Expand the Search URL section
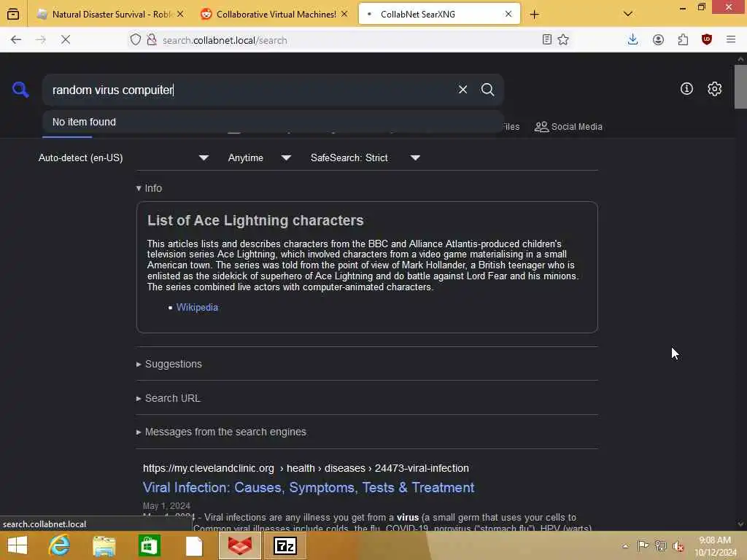747x560 pixels. [169, 398]
